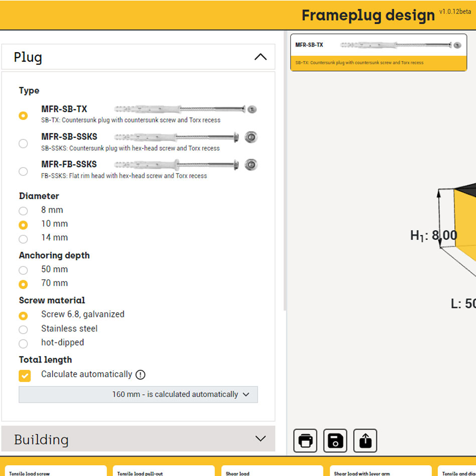Screen dimensions: 476x476
Task: Disable Calculate automatically for total length
Action: point(25,375)
